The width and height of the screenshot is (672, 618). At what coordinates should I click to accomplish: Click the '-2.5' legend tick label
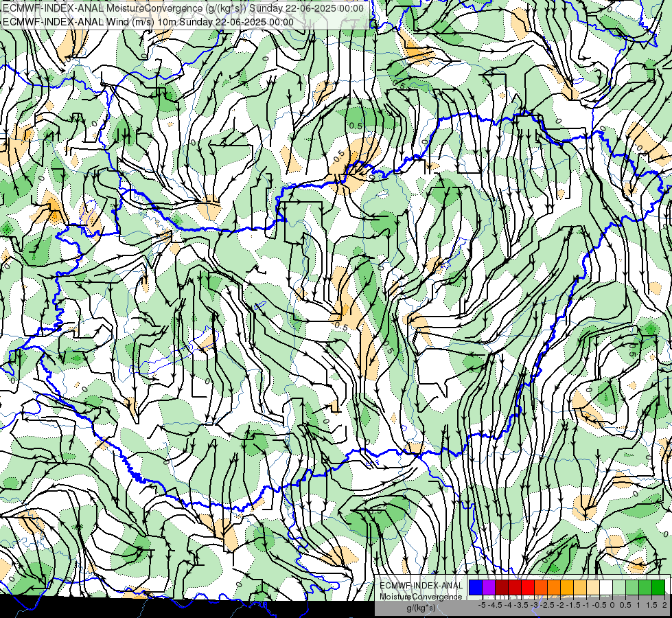[548, 605]
